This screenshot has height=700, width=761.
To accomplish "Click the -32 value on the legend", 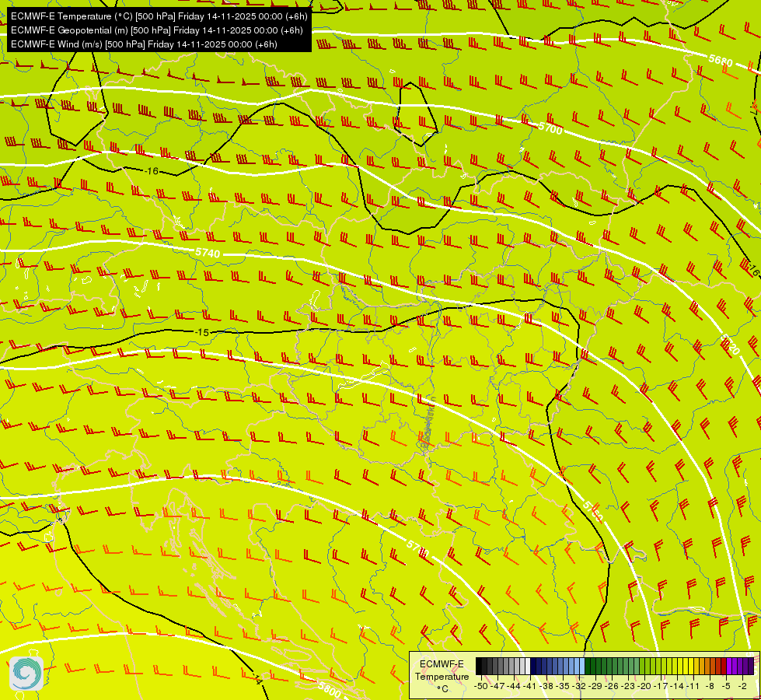I will pos(580,686).
